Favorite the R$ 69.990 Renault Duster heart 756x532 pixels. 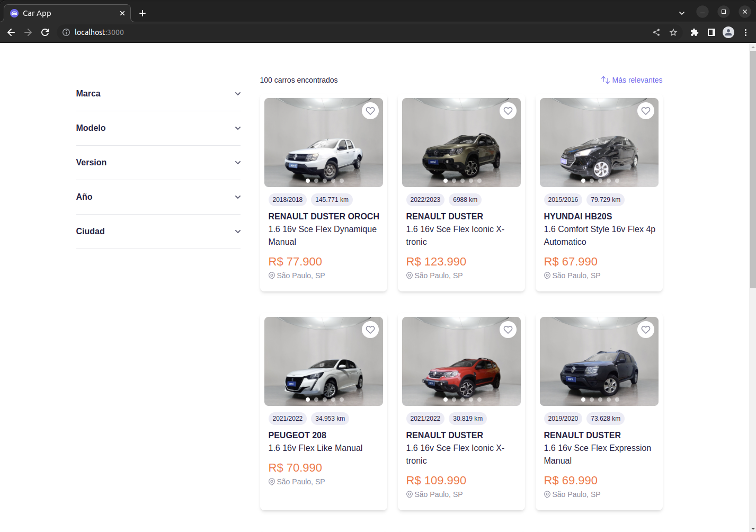[x=646, y=330]
